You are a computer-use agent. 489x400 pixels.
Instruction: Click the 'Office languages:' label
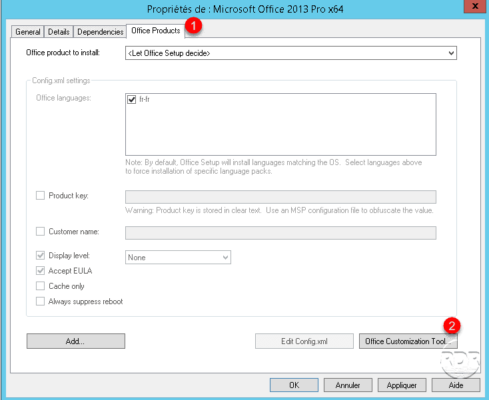[63, 98]
